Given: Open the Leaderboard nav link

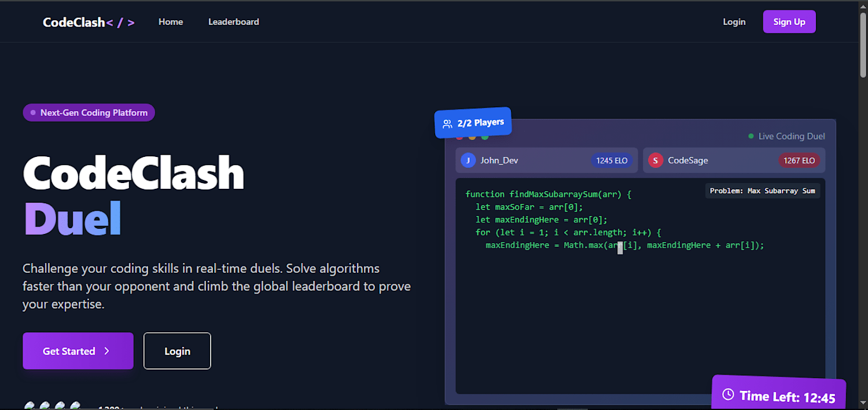Looking at the screenshot, I should [234, 22].
